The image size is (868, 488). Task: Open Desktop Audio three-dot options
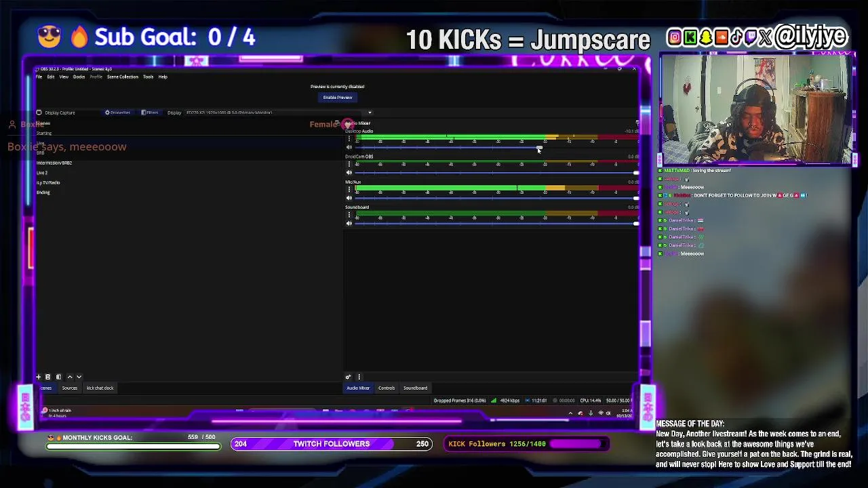click(x=349, y=139)
